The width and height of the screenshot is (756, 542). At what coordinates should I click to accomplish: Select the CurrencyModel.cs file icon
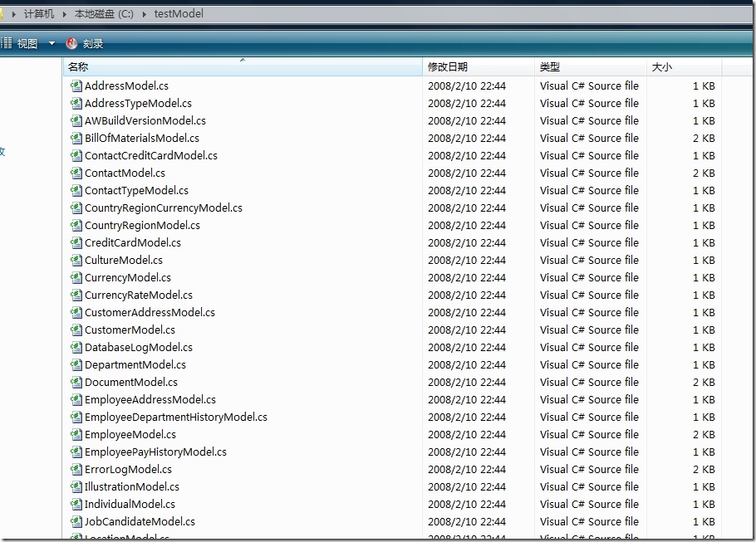76,277
